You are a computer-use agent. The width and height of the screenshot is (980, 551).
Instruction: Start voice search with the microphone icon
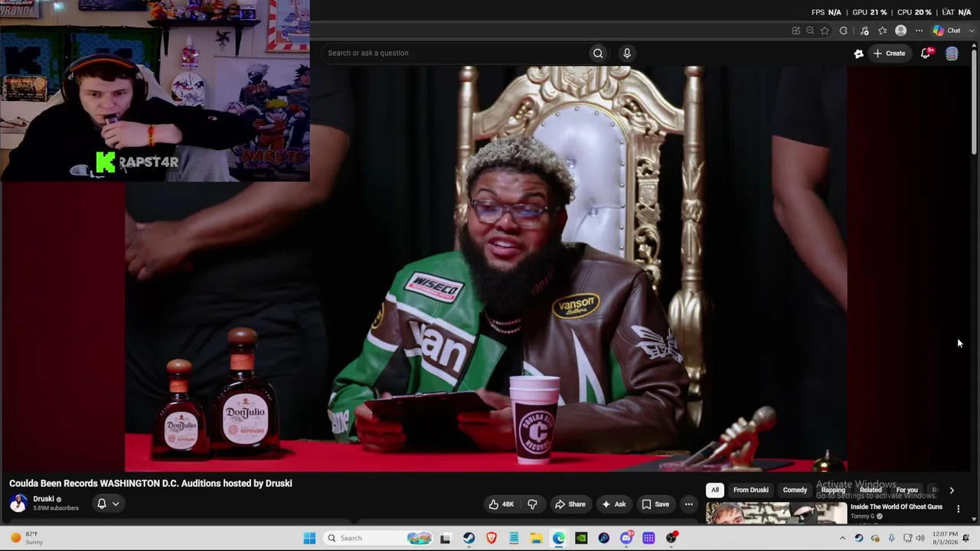pyautogui.click(x=627, y=53)
